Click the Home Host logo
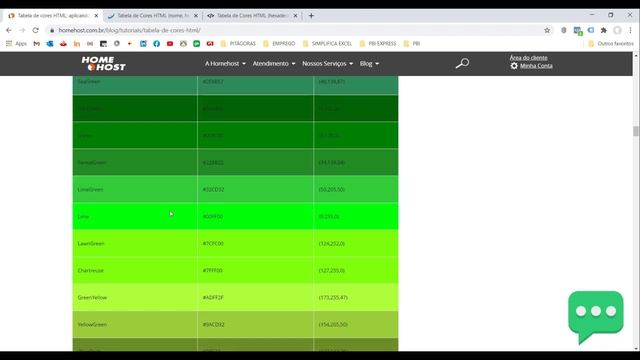This screenshot has height=360, width=640. [103, 64]
